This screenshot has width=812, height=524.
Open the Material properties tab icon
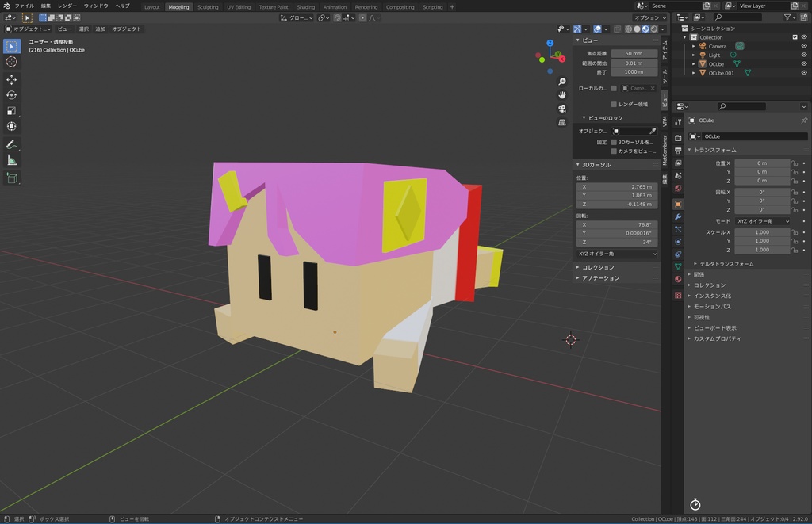point(678,279)
